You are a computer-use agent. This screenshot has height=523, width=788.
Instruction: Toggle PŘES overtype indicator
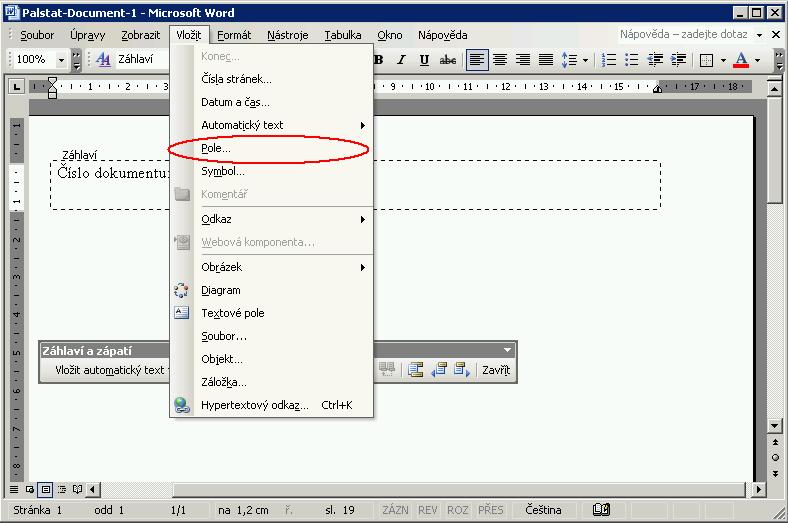(490, 510)
